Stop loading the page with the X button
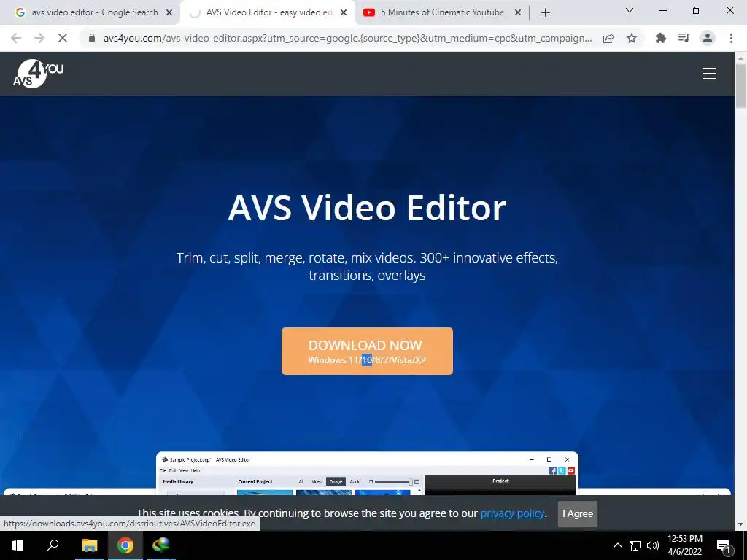The image size is (747, 560). coord(63,38)
